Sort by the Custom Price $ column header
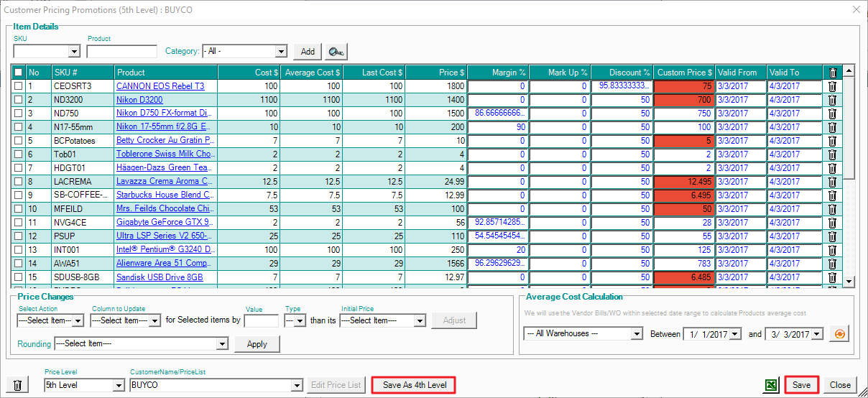This screenshot has width=868, height=398. 683,73
